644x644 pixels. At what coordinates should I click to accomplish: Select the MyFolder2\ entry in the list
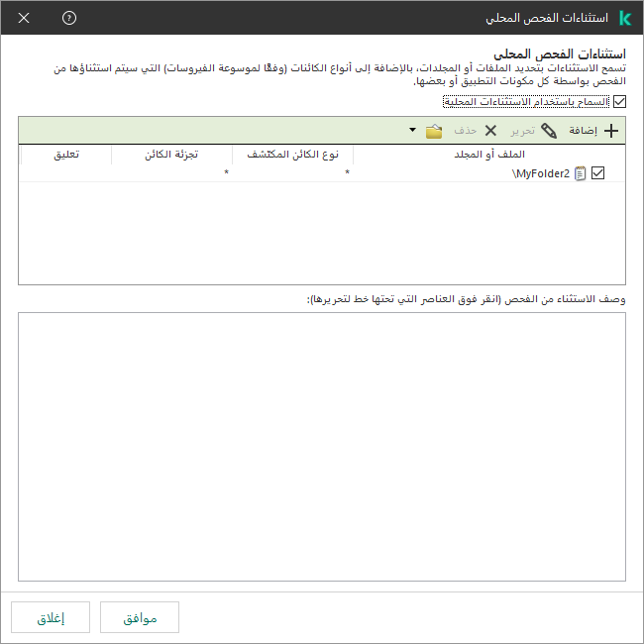(541, 172)
